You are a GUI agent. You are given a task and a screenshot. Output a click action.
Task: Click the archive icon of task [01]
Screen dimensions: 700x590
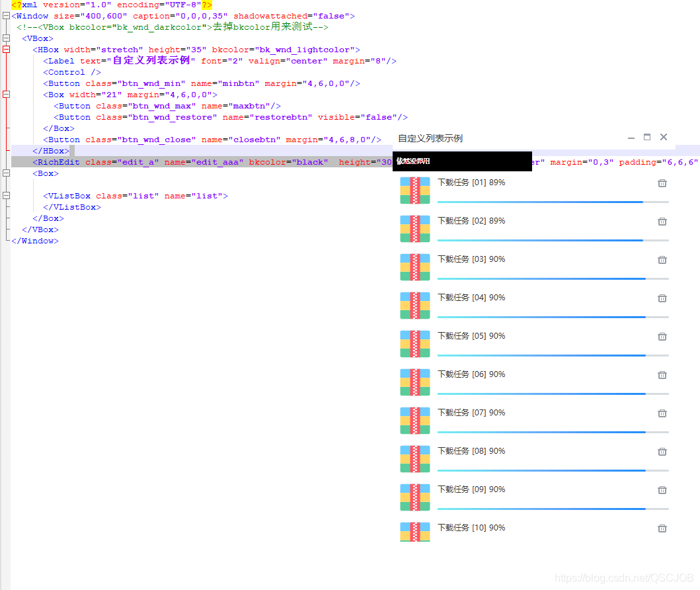[414, 190]
